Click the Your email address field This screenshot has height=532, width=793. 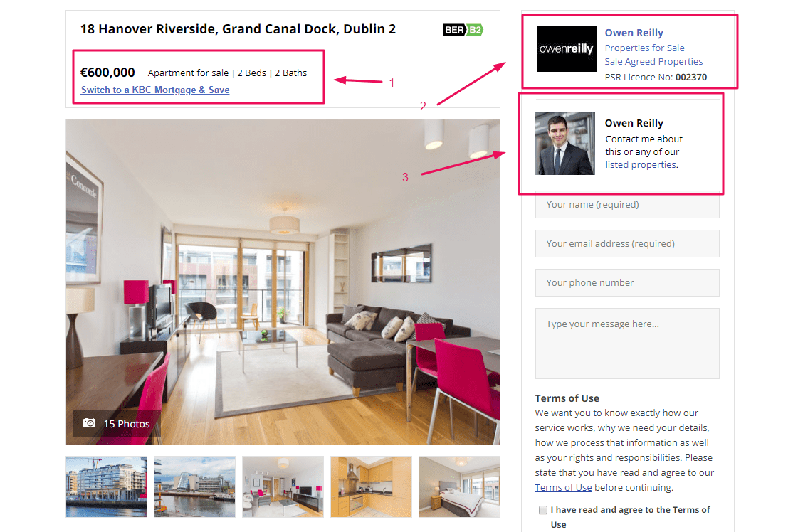click(x=627, y=243)
